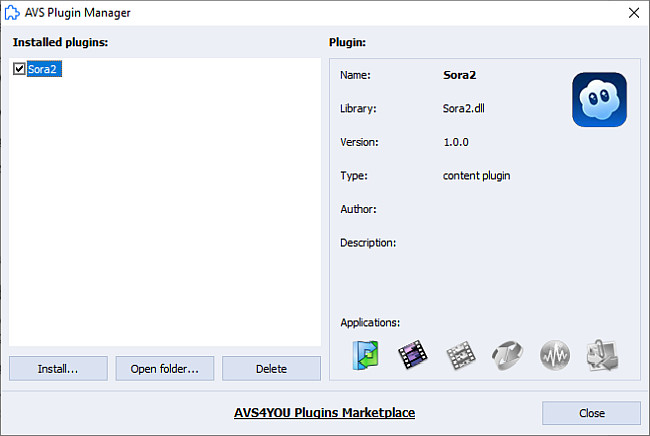Open the AVS4YOU Plugins Marketplace link
This screenshot has width=650, height=436.
[324, 413]
